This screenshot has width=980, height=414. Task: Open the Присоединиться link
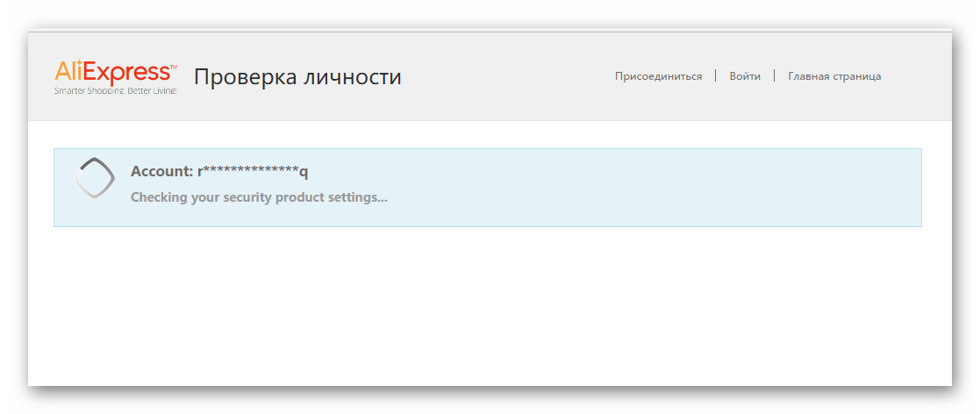(658, 76)
